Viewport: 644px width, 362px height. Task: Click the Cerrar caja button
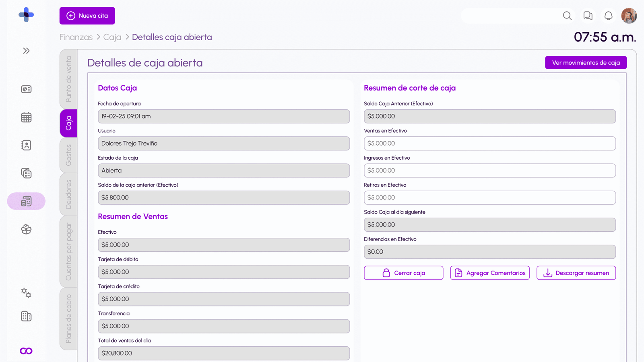403,273
